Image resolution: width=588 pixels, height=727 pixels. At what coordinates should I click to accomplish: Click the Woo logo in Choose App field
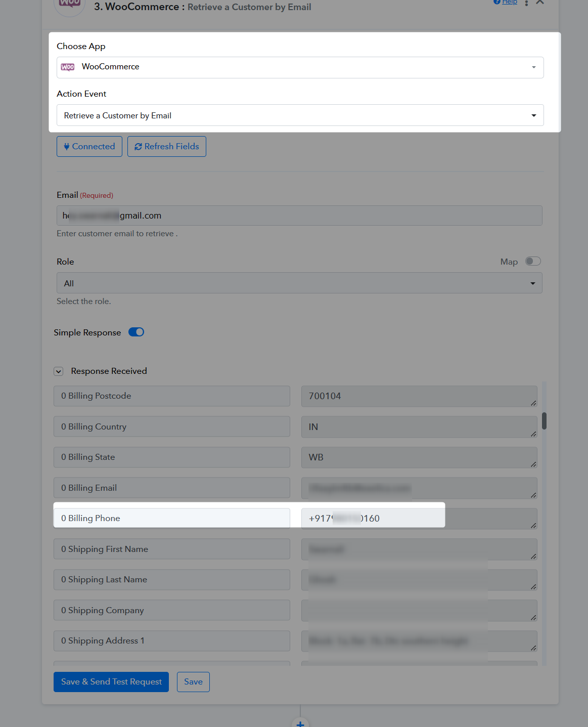(68, 67)
